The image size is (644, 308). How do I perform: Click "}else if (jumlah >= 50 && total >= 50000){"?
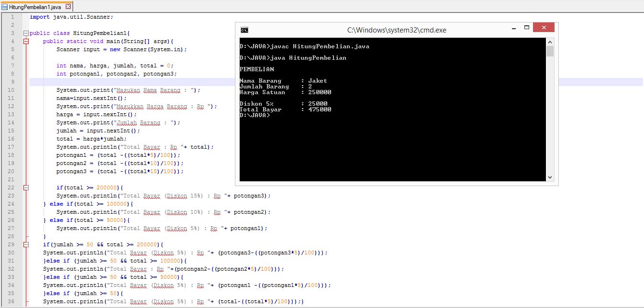pyautogui.click(x=113, y=277)
